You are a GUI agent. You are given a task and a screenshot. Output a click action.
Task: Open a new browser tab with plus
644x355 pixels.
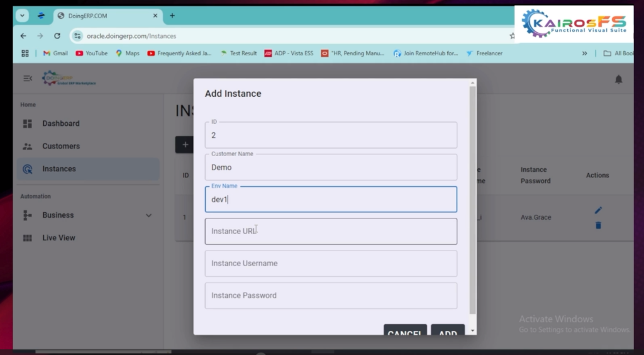pyautogui.click(x=172, y=16)
